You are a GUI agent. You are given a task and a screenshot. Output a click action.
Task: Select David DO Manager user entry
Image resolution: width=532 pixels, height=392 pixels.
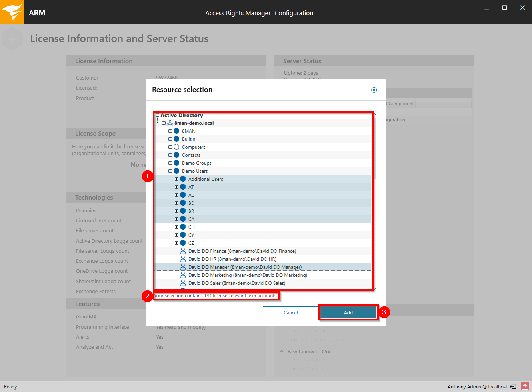pos(245,267)
